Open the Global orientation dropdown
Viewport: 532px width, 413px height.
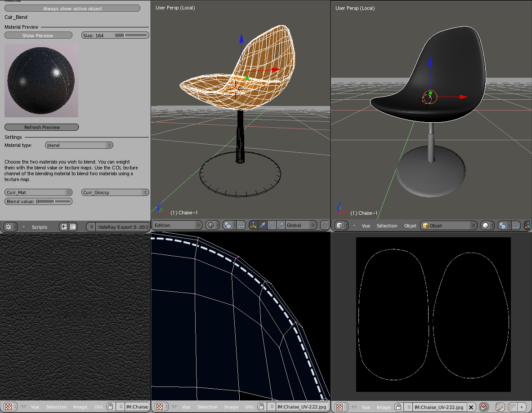(301, 225)
